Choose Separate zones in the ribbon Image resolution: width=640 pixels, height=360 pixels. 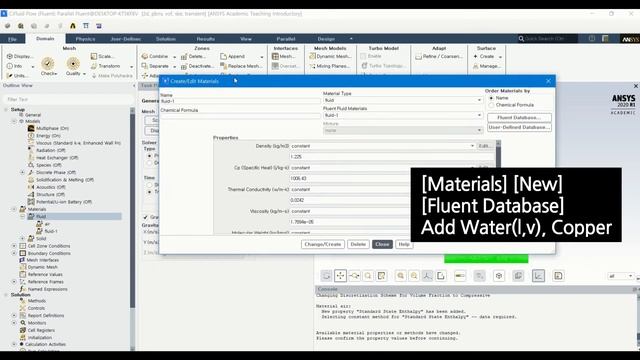pyautogui.click(x=156, y=66)
